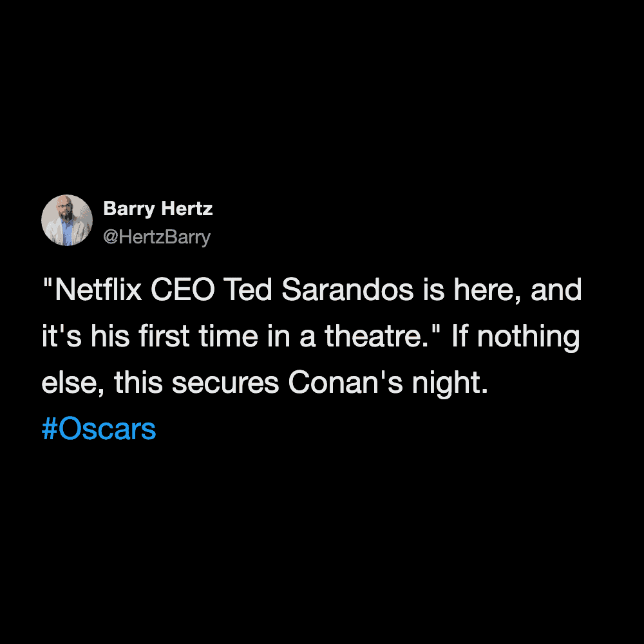This screenshot has width=644, height=644.
Task: Click the word "else," on the third line
Action: (73, 383)
